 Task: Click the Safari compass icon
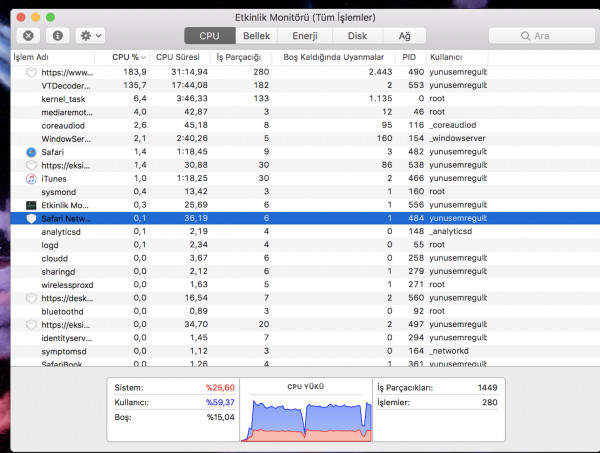coord(31,152)
